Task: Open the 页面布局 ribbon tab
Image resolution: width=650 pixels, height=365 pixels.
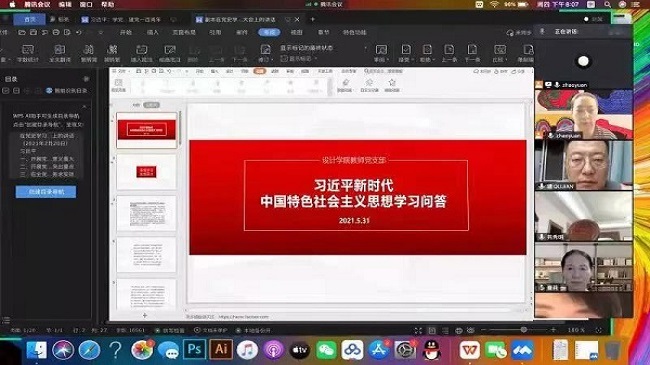Action: click(184, 32)
